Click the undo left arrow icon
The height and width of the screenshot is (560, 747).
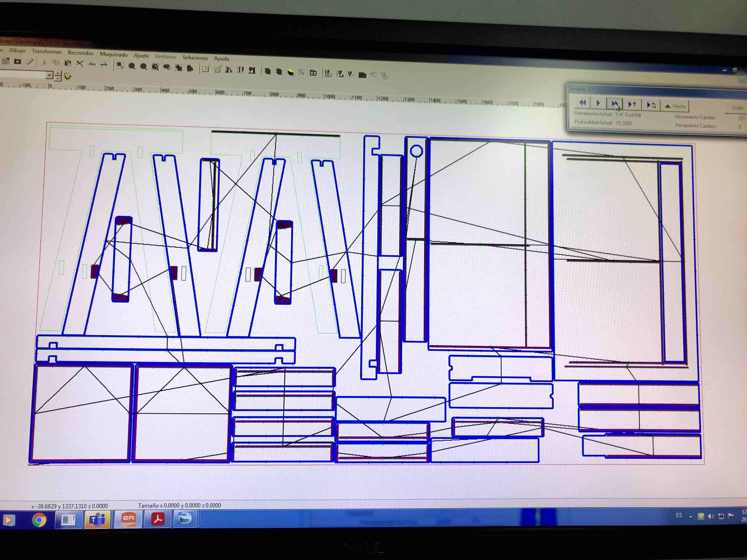coord(92,64)
